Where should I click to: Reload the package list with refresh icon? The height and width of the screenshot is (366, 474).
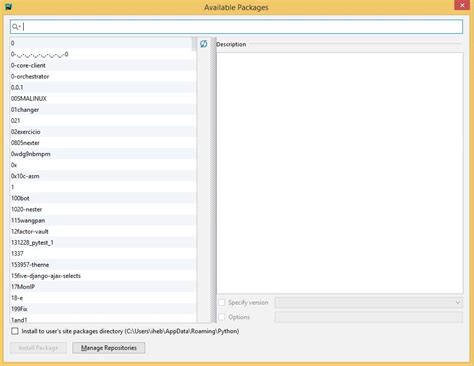click(x=203, y=44)
